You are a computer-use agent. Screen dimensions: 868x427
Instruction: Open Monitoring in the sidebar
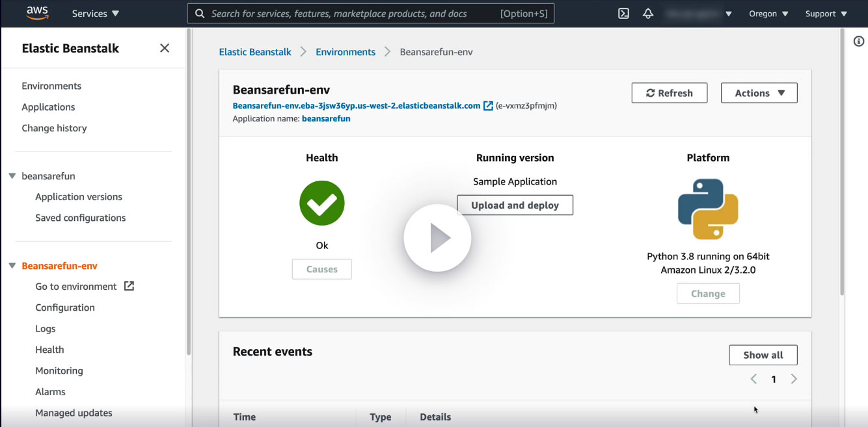[x=59, y=370]
